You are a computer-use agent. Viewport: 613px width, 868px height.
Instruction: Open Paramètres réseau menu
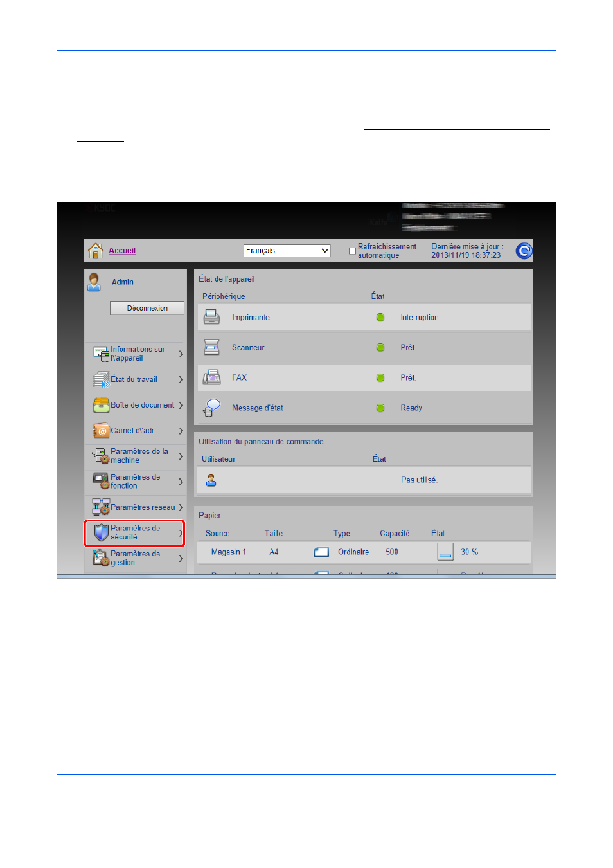pos(136,507)
